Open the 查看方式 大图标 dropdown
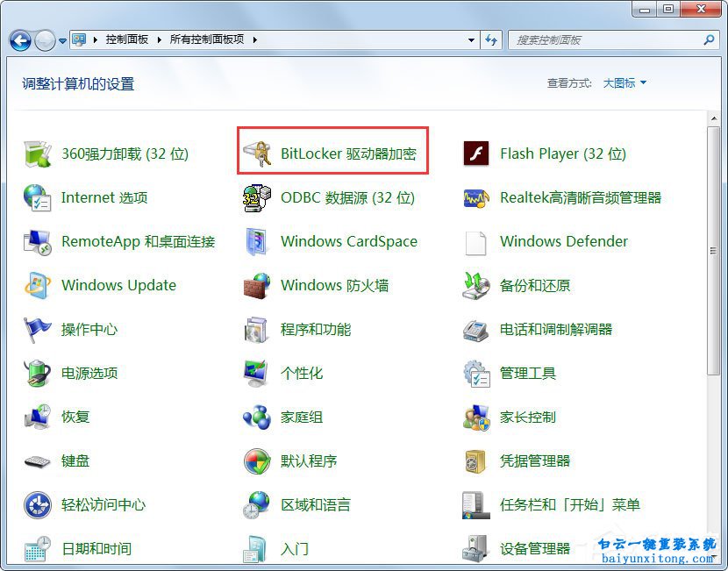Screen dimensions: 728x571 tap(624, 82)
